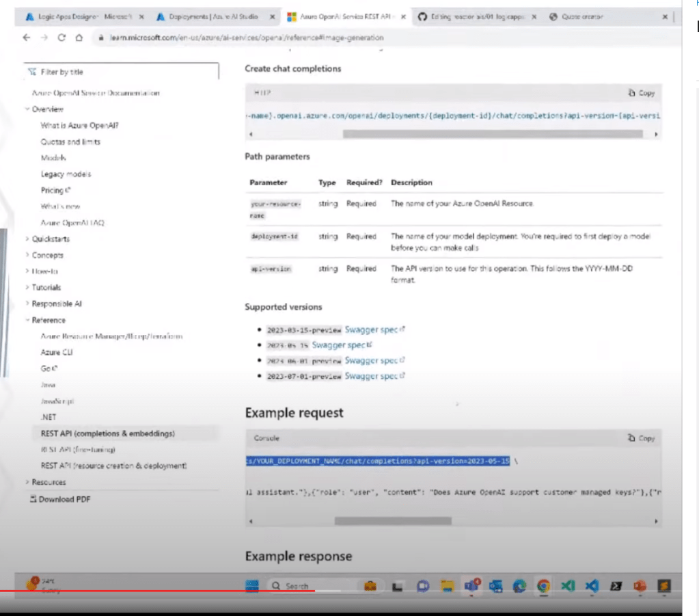699x616 pixels.
Task: Expand the Tutorials section
Action: [x=27, y=287]
